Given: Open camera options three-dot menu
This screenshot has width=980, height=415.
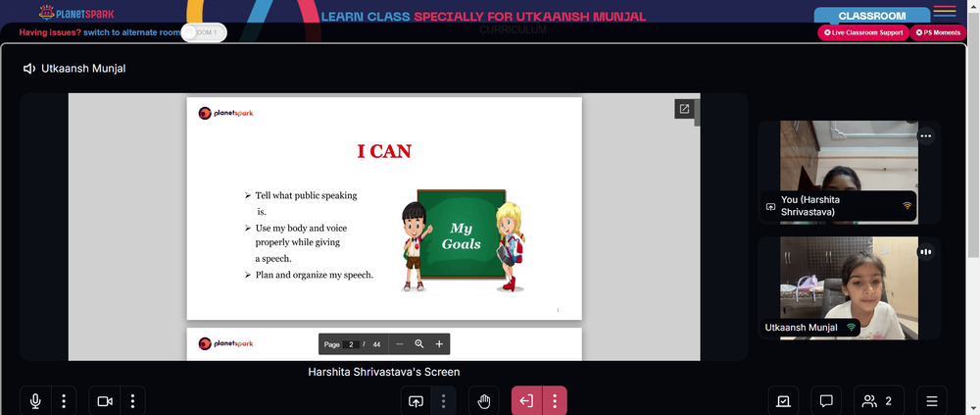Looking at the screenshot, I should pyautogui.click(x=132, y=401).
